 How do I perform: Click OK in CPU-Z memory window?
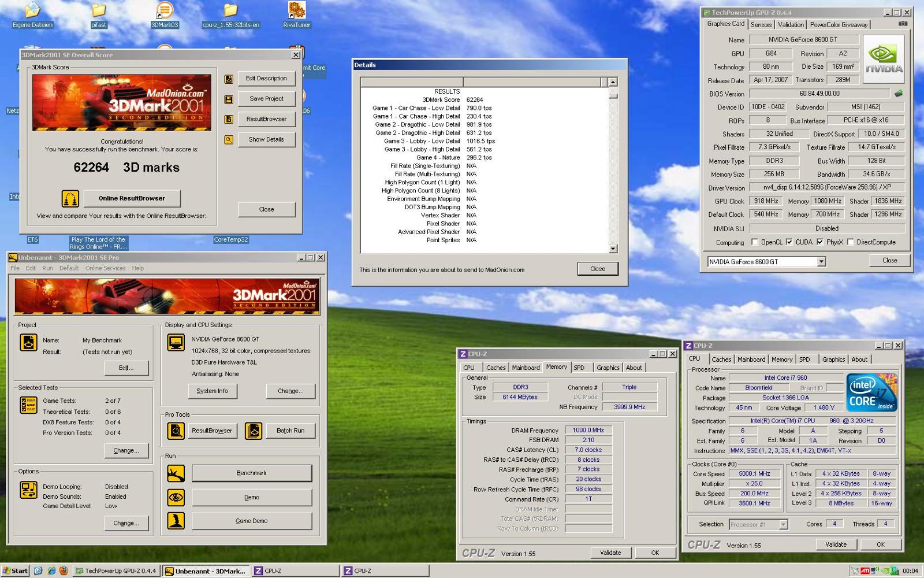coord(655,553)
